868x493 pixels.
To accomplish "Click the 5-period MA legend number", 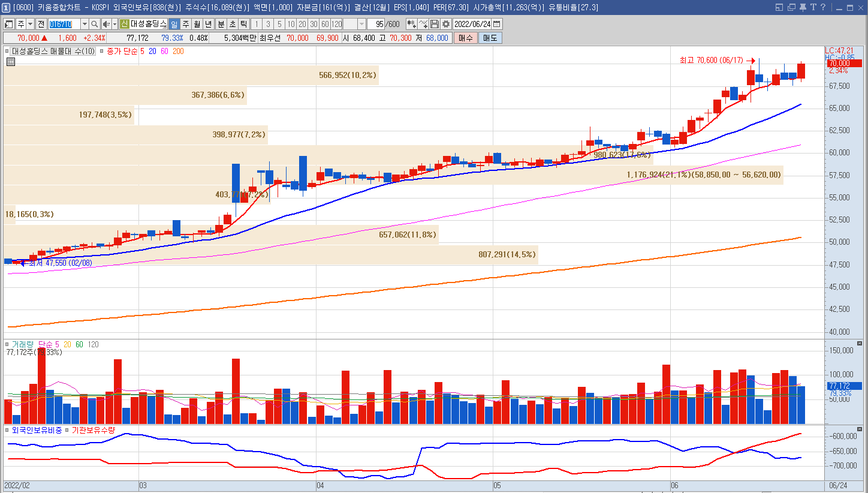I will pyautogui.click(x=142, y=52).
